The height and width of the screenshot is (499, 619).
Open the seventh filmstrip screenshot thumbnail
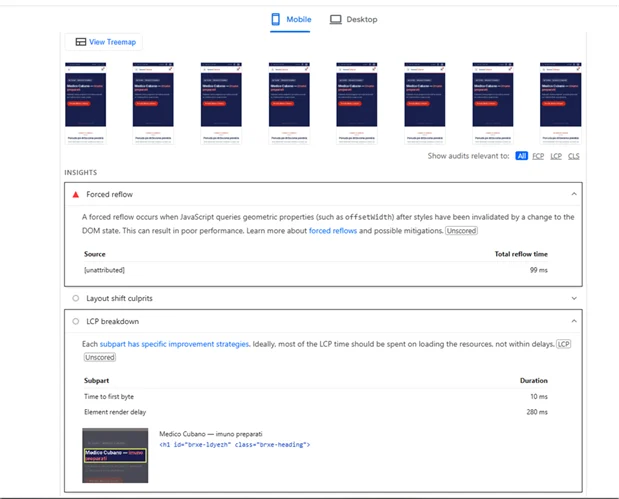493,103
